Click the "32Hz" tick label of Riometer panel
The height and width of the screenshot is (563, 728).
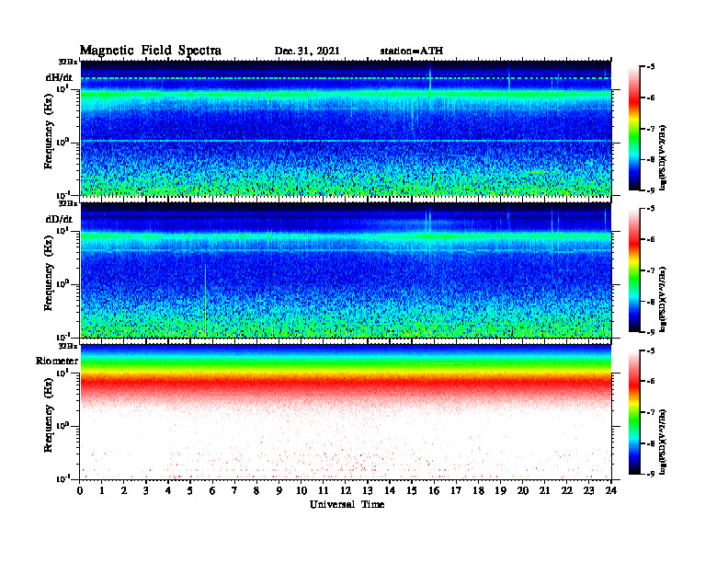pyautogui.click(x=68, y=346)
